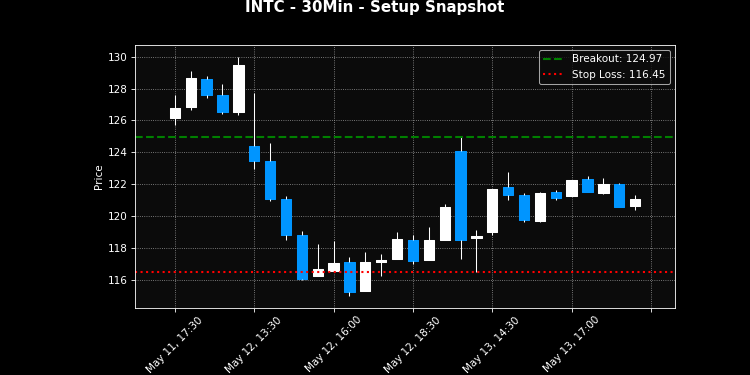Click the May 12, 18:30 date label
Viewport: 750px width, 375px height.
[411, 344]
